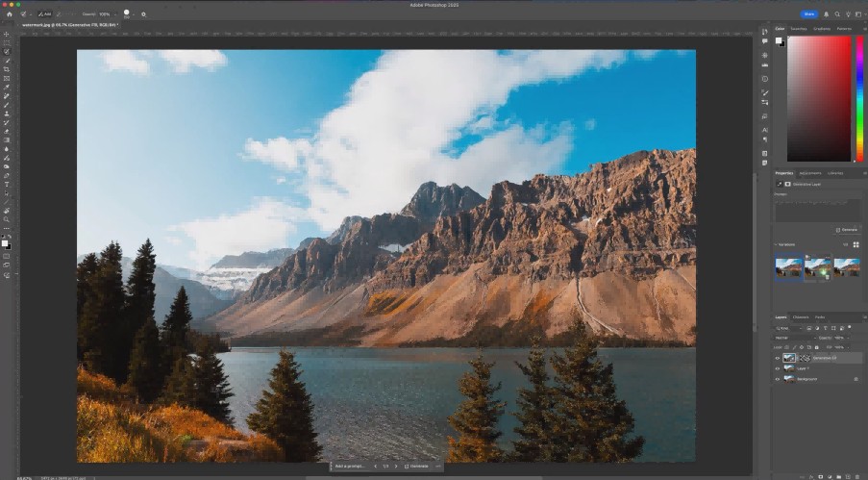868x480 pixels.
Task: Add layer mask icon at Layers bottom
Action: click(x=820, y=477)
